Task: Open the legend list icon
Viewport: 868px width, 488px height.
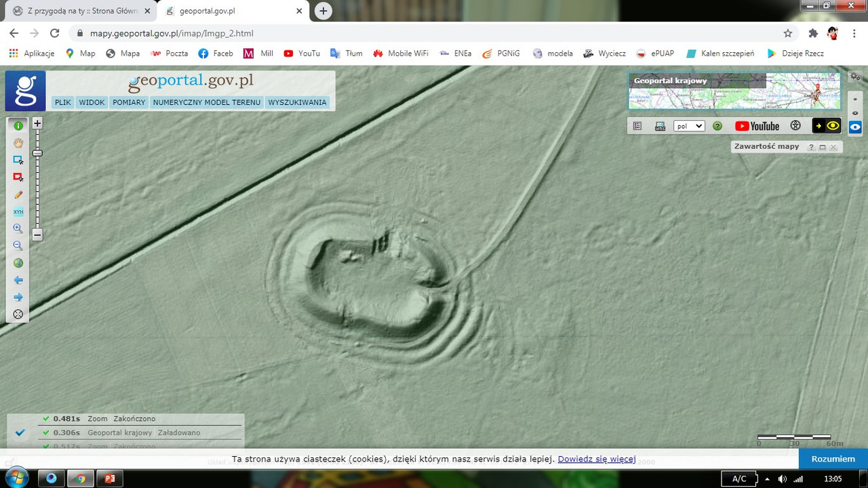Action: click(637, 126)
